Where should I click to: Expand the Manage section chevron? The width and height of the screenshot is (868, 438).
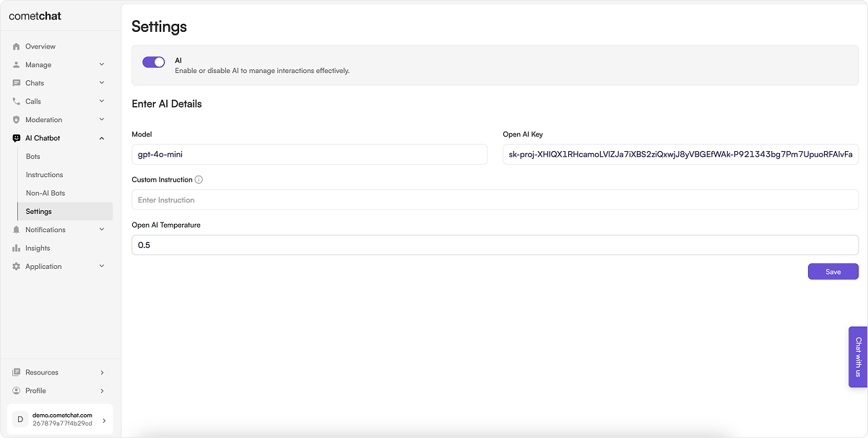[102, 64]
